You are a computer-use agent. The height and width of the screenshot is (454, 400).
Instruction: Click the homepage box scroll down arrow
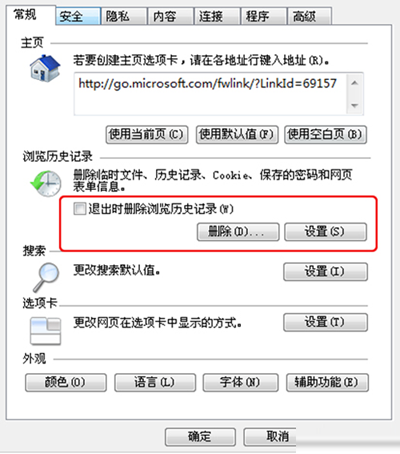coord(355,105)
